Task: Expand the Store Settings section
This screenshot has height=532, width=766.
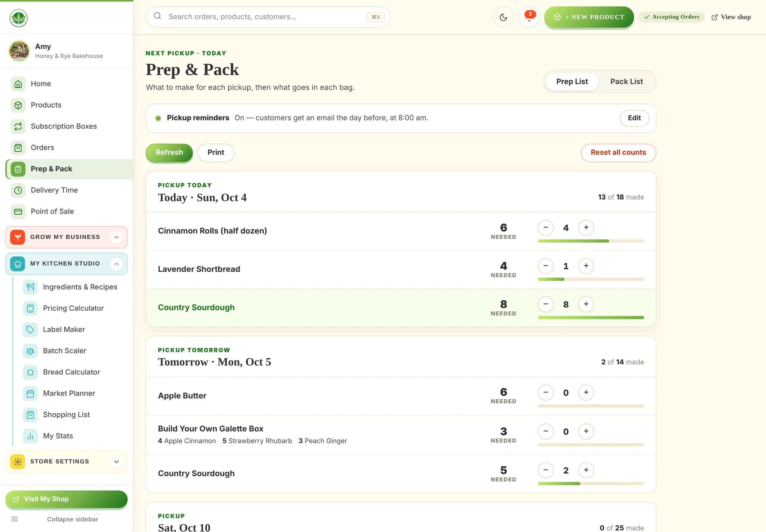Action: pyautogui.click(x=67, y=462)
